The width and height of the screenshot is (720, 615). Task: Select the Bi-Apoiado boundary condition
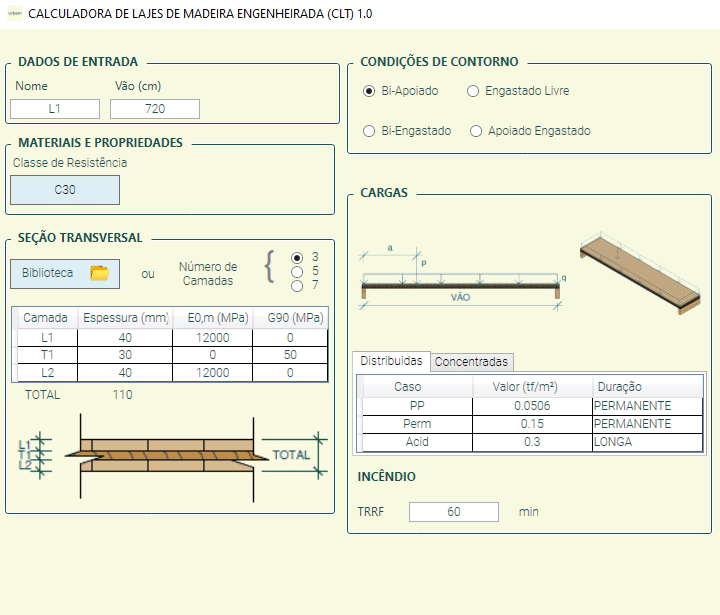(369, 91)
